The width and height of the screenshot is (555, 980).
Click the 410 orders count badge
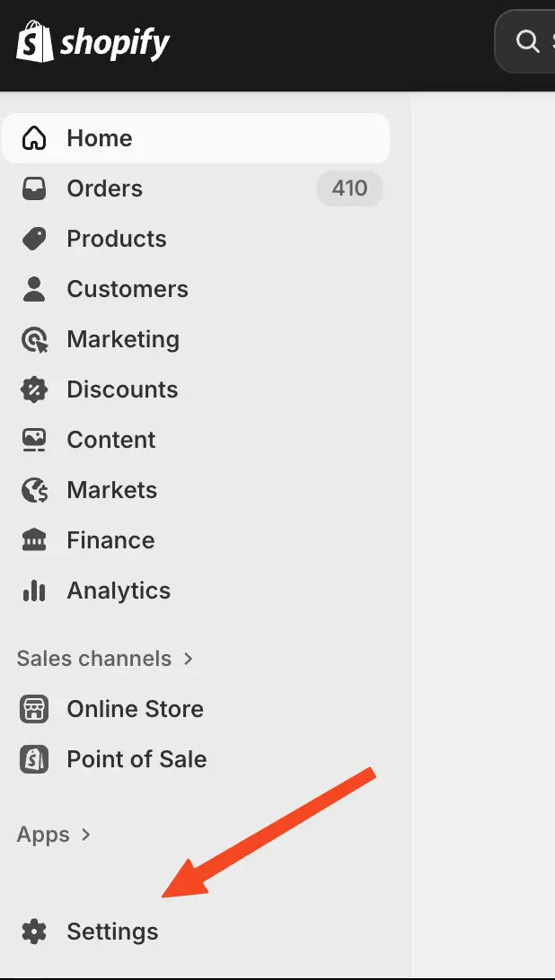click(x=349, y=188)
